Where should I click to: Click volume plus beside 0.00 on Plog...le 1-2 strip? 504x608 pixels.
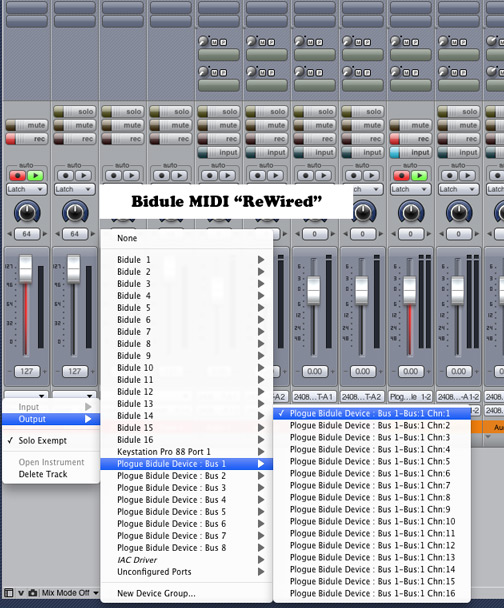[429, 371]
